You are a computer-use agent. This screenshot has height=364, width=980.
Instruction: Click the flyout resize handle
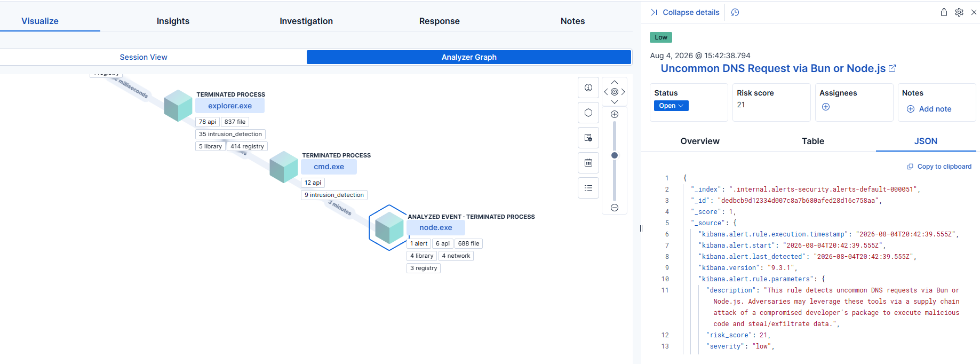pos(641,228)
